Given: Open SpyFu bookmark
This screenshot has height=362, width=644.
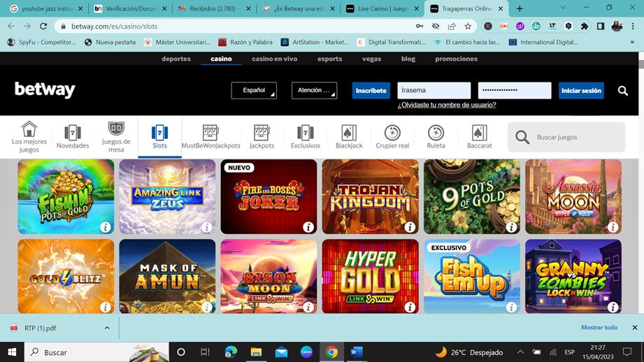Looking at the screenshot, I should [x=41, y=42].
